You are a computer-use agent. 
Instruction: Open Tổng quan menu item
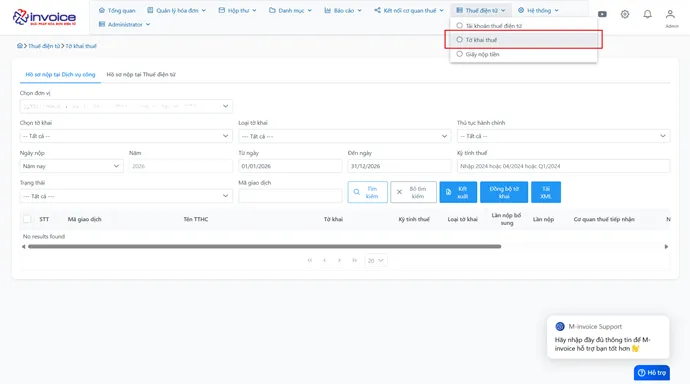point(117,10)
